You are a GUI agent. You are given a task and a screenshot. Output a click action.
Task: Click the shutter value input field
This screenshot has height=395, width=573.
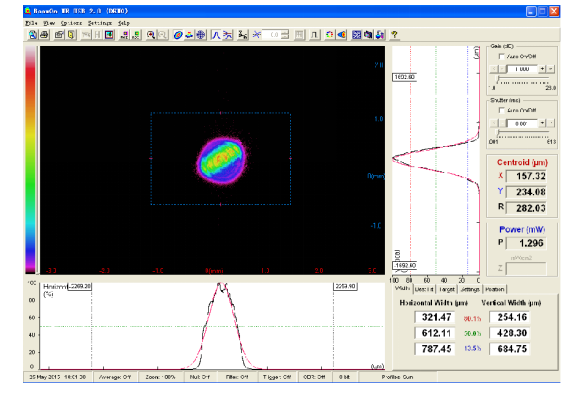[x=522, y=123]
